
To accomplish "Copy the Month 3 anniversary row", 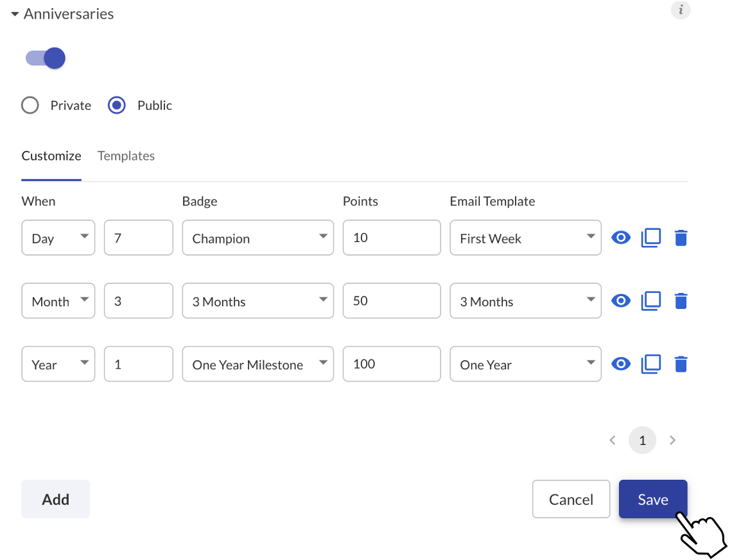I will (x=651, y=301).
